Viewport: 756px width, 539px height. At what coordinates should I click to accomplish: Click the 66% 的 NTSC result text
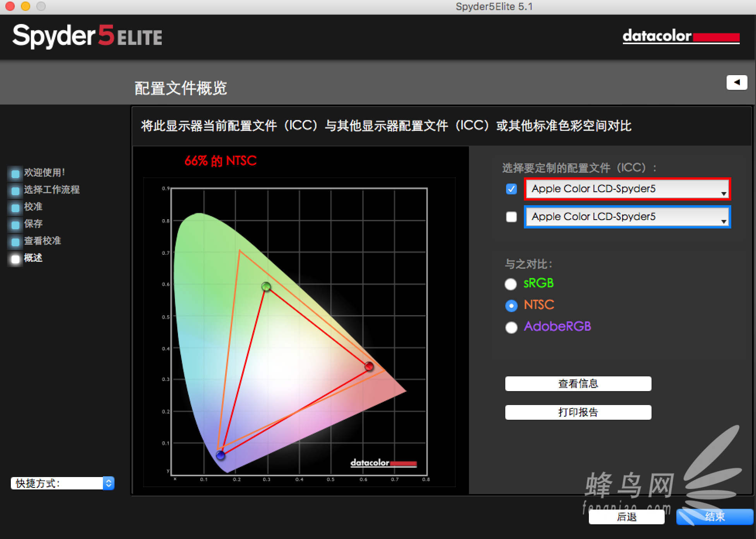221,161
